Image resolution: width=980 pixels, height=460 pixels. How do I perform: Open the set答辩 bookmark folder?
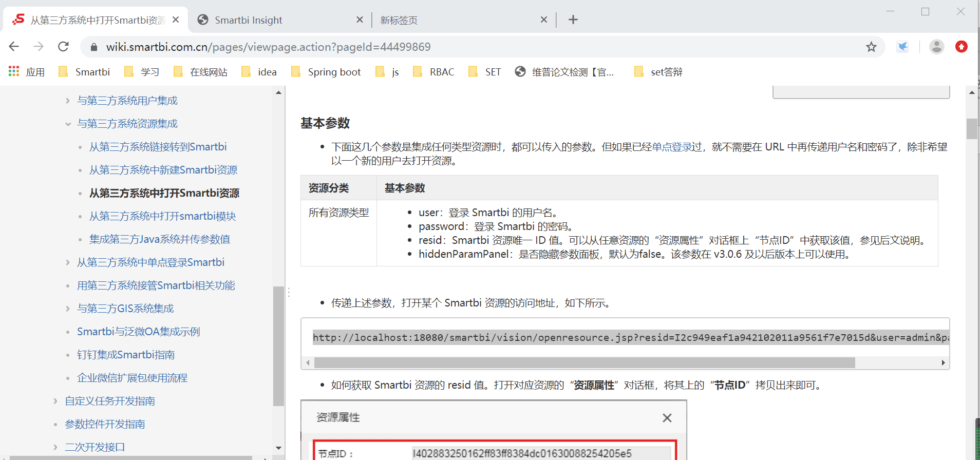coord(658,72)
